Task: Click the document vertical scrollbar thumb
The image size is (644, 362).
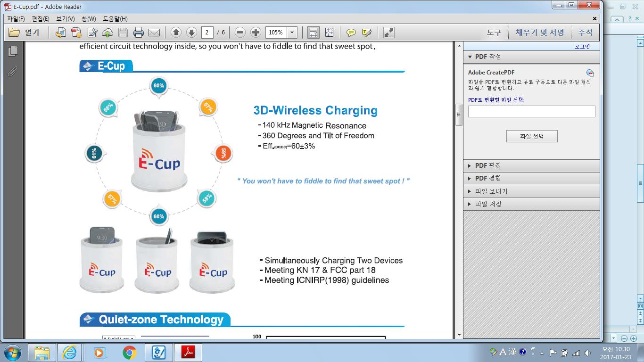Action: (x=459, y=115)
